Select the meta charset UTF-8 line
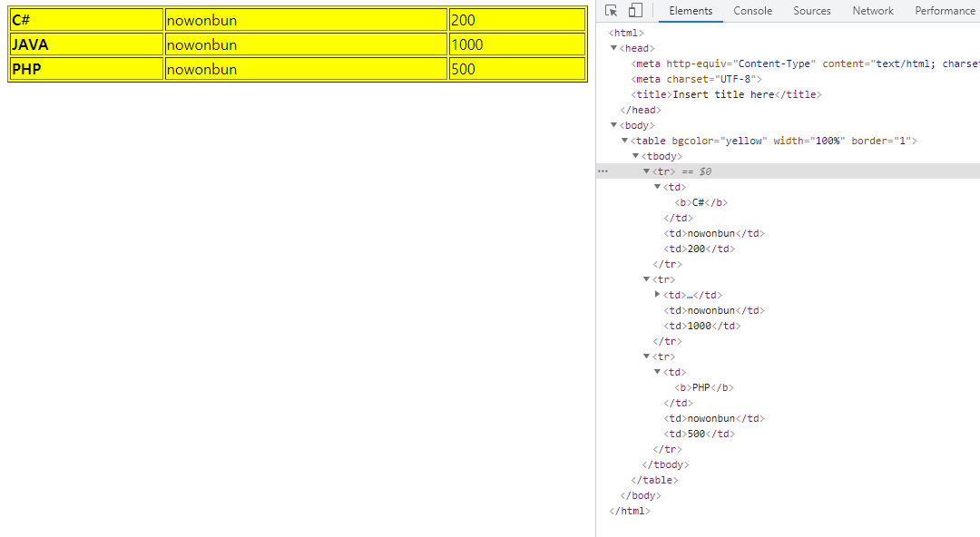Image resolution: width=980 pixels, height=537 pixels. click(696, 79)
